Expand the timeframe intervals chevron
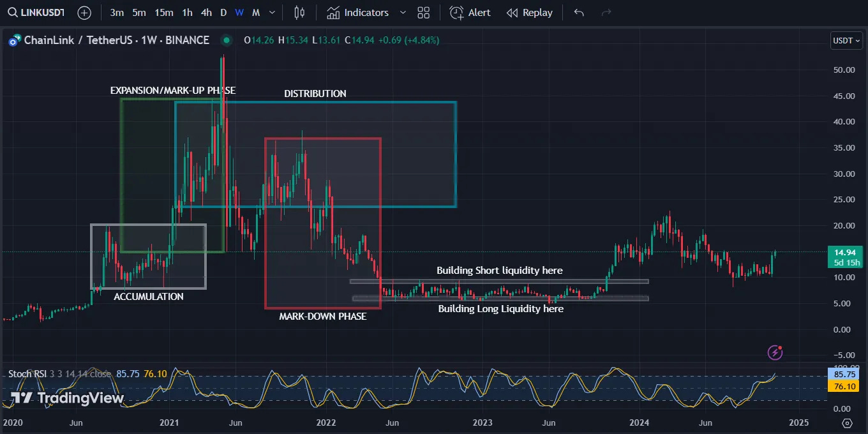Viewport: 868px width, 434px height. pyautogui.click(x=271, y=12)
